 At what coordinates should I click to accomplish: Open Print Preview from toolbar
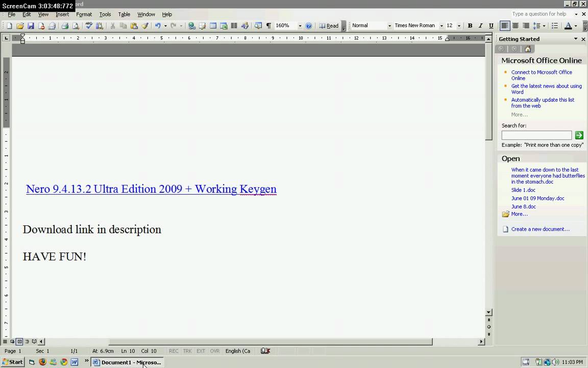click(76, 26)
